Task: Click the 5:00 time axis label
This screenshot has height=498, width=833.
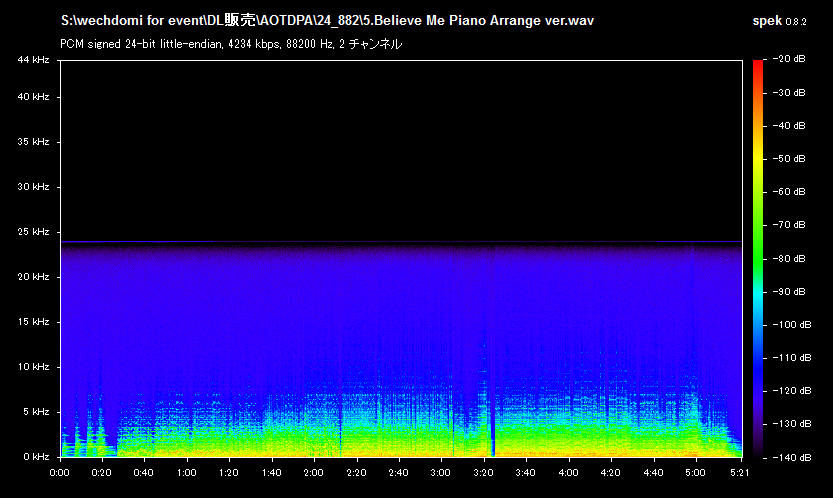Action: (x=695, y=473)
